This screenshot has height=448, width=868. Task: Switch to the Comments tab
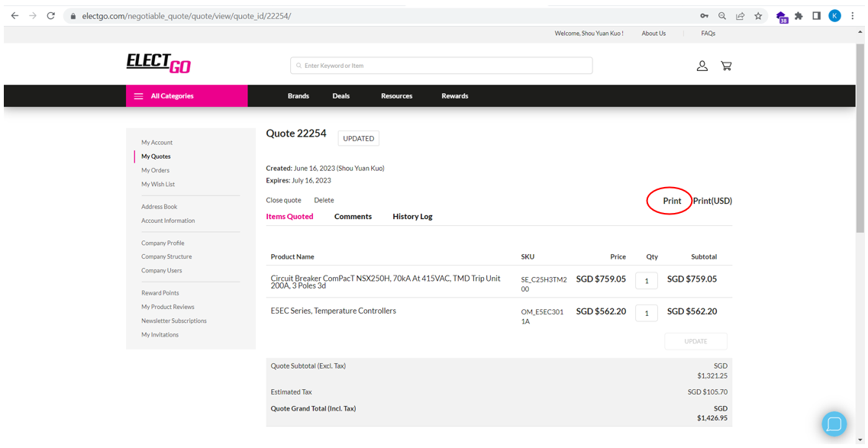353,217
